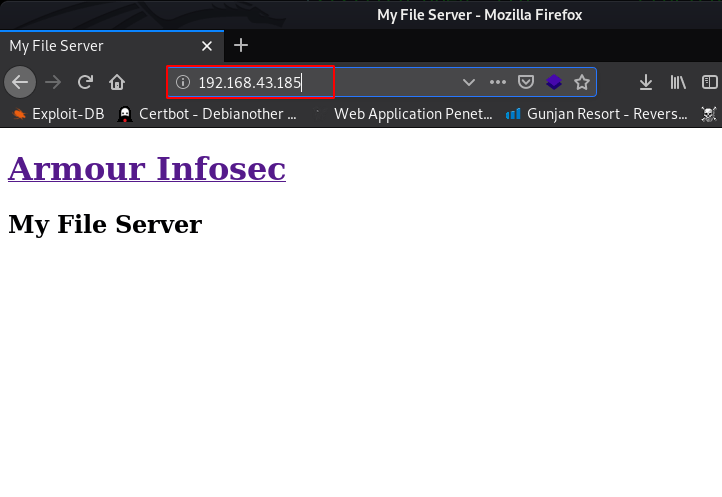Screen dimensions: 722x497
Task: Close the My File Server tab
Action: (x=207, y=46)
